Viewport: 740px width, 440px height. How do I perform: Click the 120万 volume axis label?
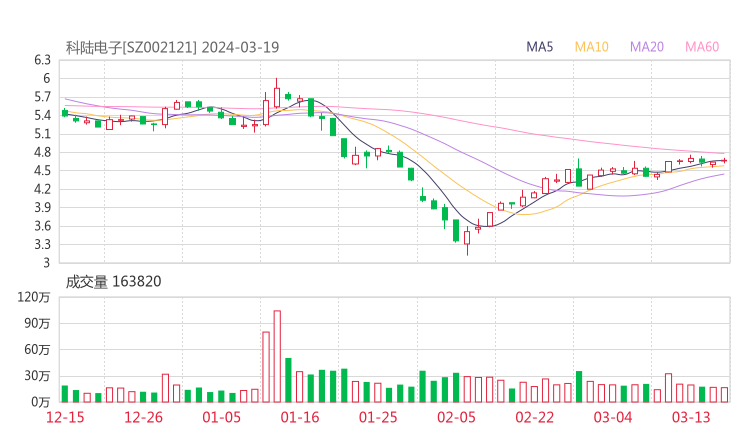click(34, 297)
